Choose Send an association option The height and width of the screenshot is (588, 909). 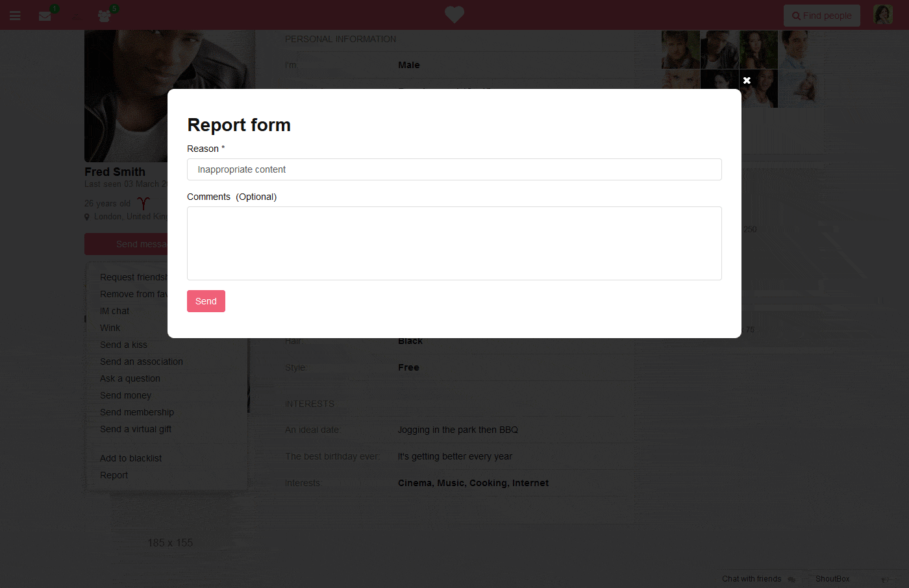click(x=142, y=361)
